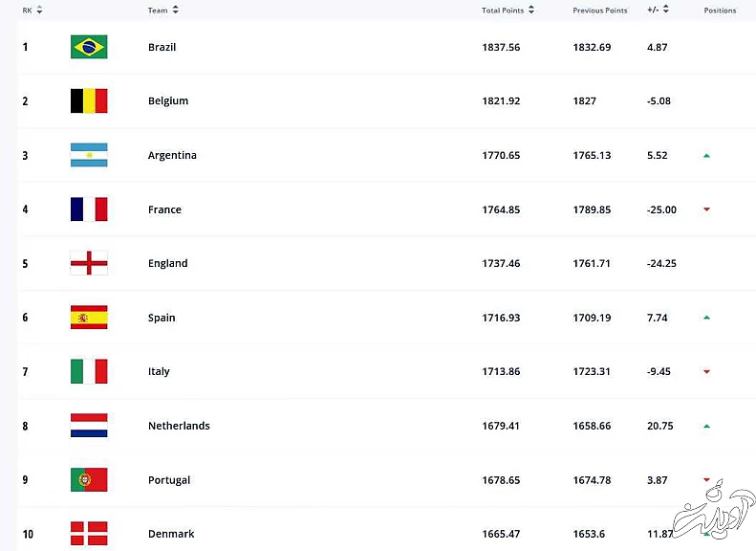Click the Argentina flag icon
756x551 pixels.
click(x=89, y=155)
